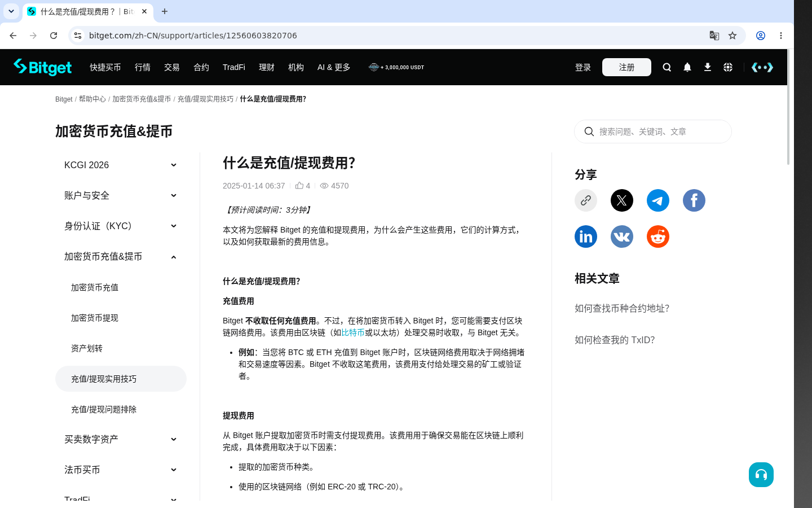The width and height of the screenshot is (812, 508).
Task: Open 机构 in top navigation
Action: coord(296,67)
